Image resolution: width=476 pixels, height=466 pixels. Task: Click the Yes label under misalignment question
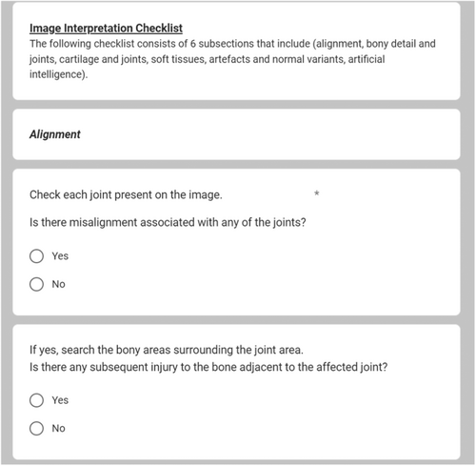point(60,256)
